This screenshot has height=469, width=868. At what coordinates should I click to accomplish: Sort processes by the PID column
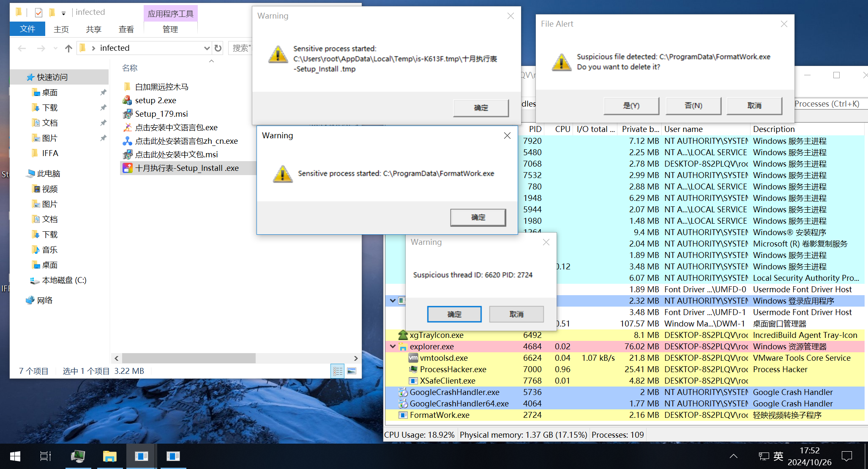tap(535, 129)
